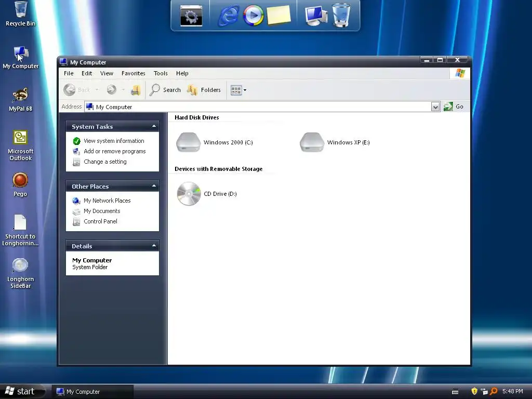The image size is (532, 399).
Task: Open Microsoft Outlook desktop icon
Action: (20, 145)
